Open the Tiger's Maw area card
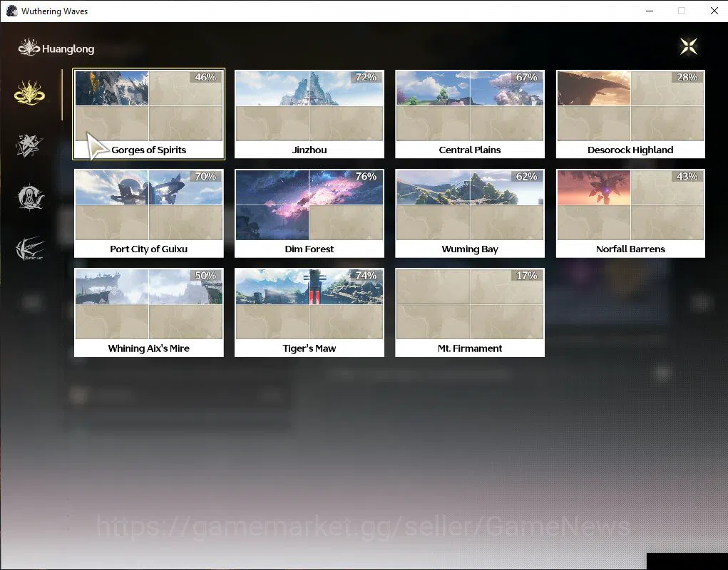The width and height of the screenshot is (728, 570). [x=309, y=313]
